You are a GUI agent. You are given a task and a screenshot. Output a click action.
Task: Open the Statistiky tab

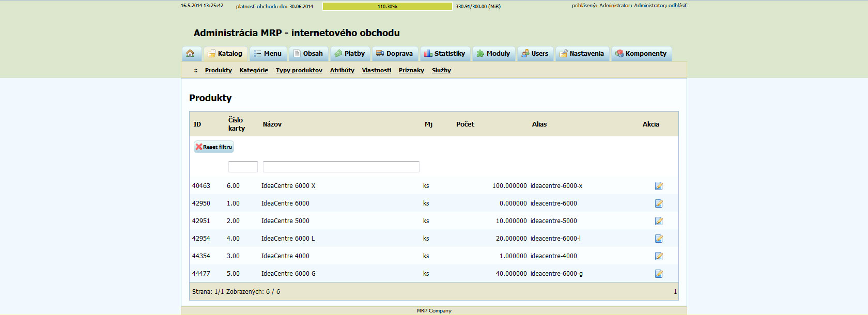(445, 54)
